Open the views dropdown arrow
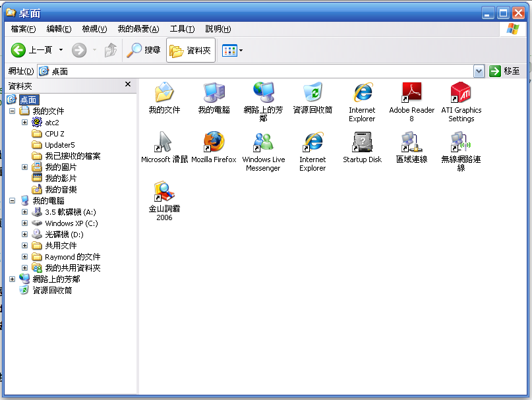Viewport: 532px width, 400px height. click(x=241, y=51)
